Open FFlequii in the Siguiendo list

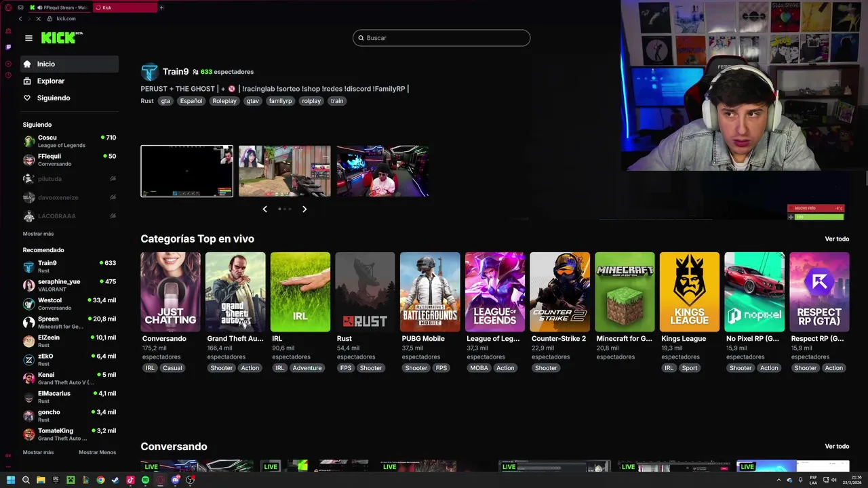click(x=69, y=160)
